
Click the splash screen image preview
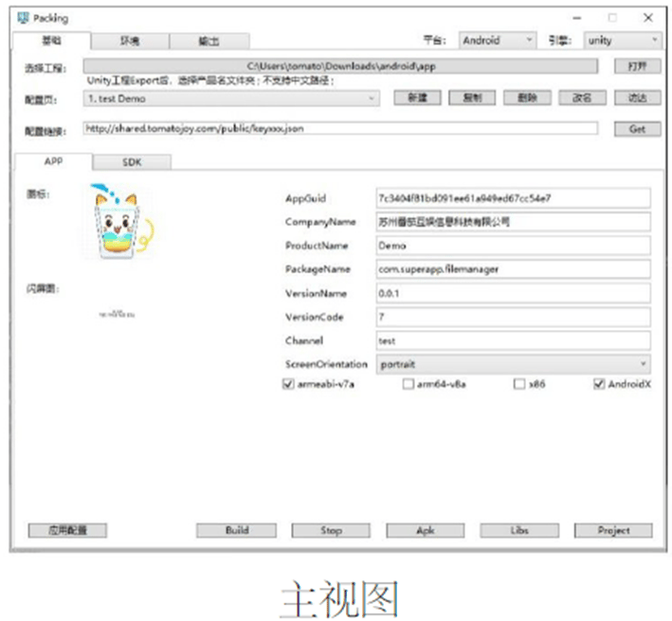[x=118, y=314]
